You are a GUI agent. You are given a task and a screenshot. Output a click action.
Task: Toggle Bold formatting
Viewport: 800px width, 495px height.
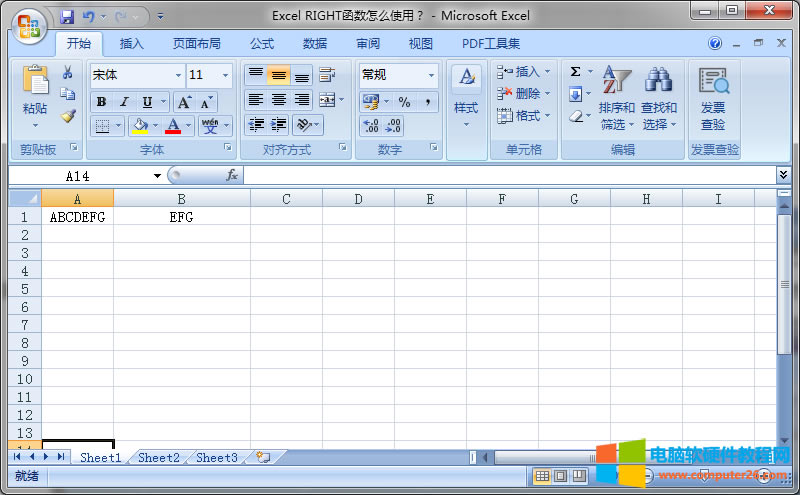click(102, 102)
